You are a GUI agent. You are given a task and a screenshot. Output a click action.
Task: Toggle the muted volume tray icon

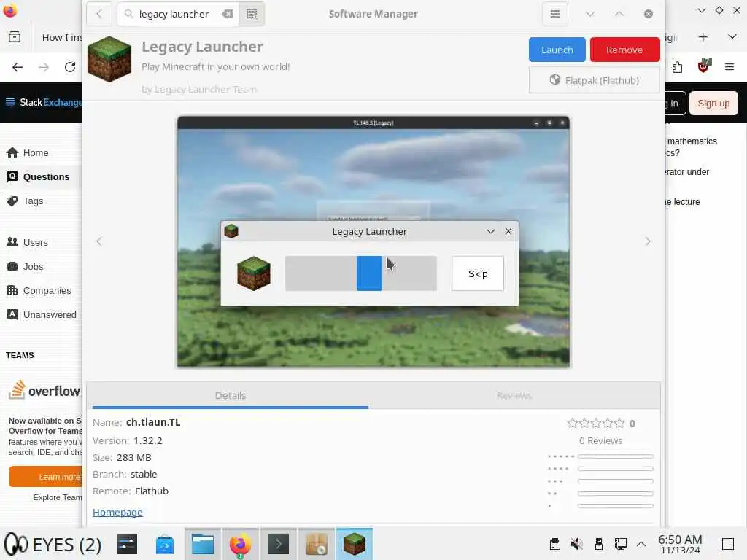pyautogui.click(x=577, y=544)
